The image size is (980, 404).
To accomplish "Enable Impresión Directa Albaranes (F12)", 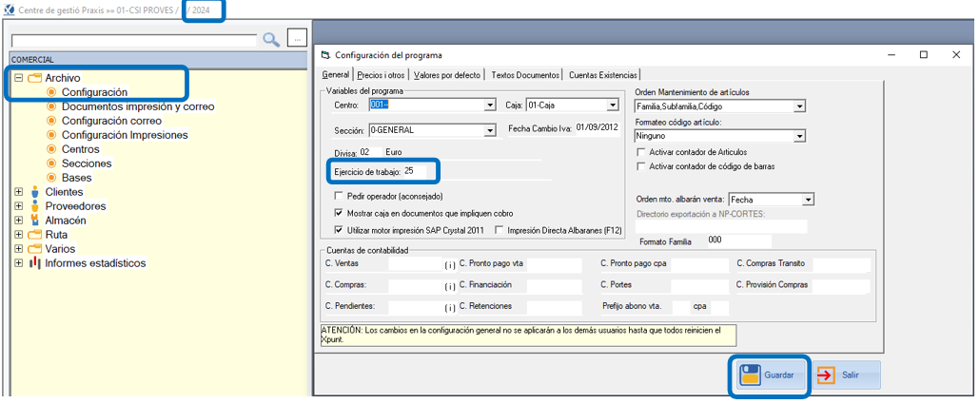I will coord(499,230).
